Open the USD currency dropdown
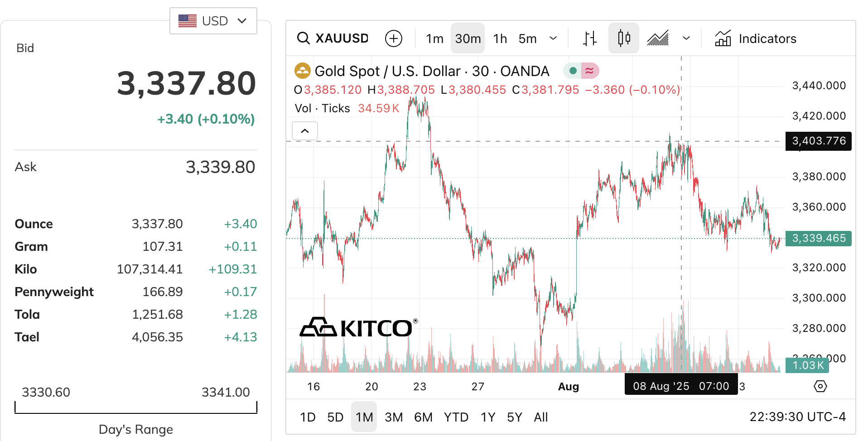Screen dimensions: 868x441 [x=213, y=21]
